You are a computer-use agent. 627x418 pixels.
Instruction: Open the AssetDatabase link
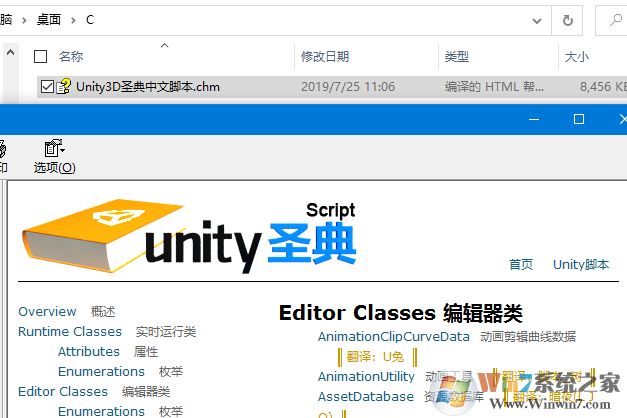(x=366, y=396)
